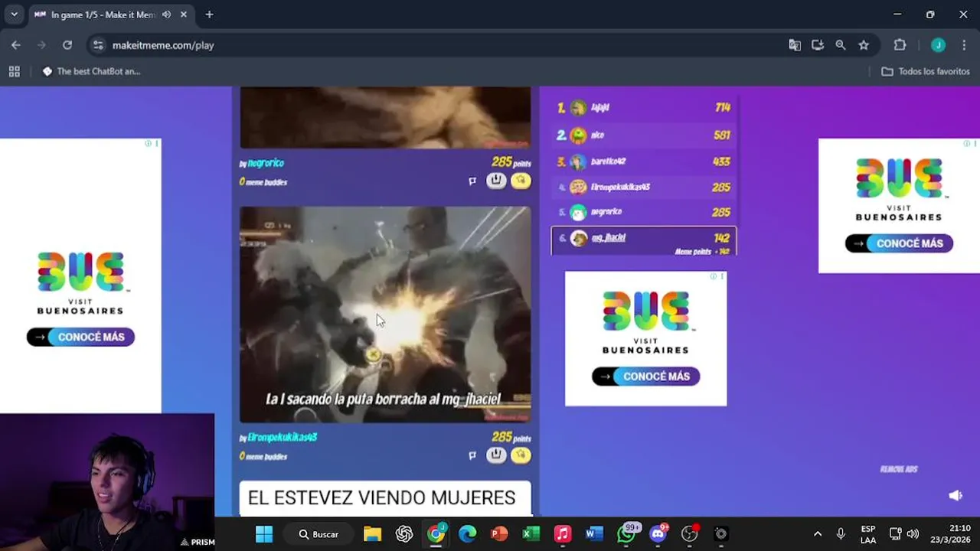Click CONOCÉ MÁS in left ad
Screen dimensions: 980x551
[x=80, y=337]
